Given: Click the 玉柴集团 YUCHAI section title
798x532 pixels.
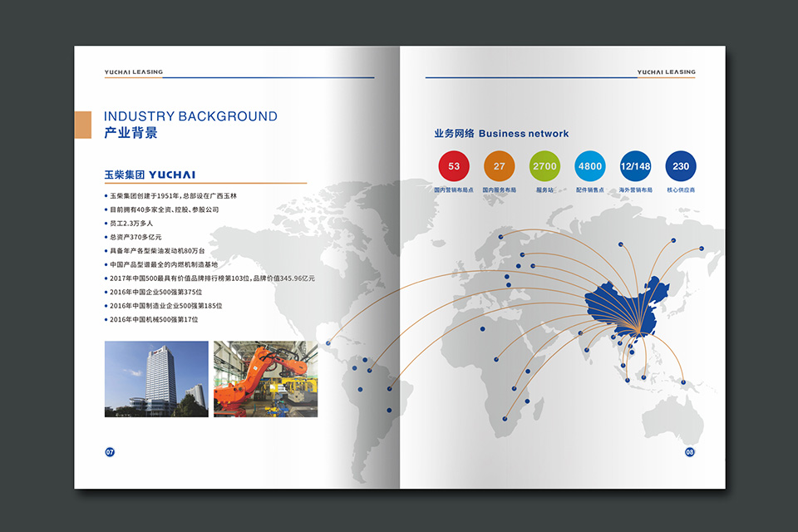Looking at the screenshot, I should point(150,175).
